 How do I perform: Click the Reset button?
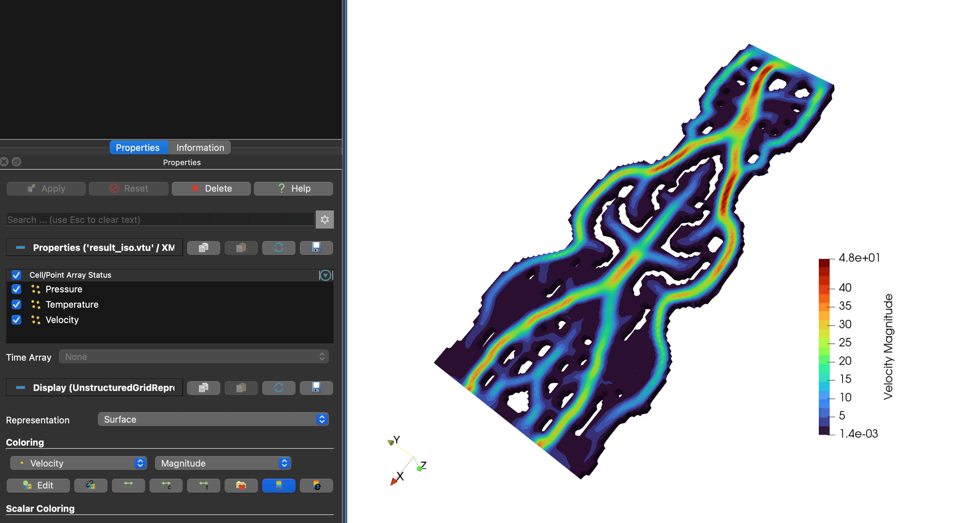[x=128, y=188]
